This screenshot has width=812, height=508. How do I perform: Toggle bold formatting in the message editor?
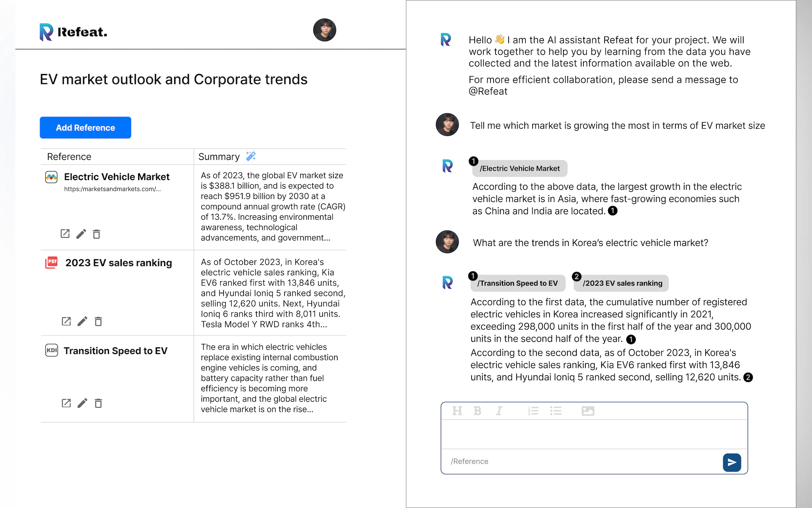477,411
